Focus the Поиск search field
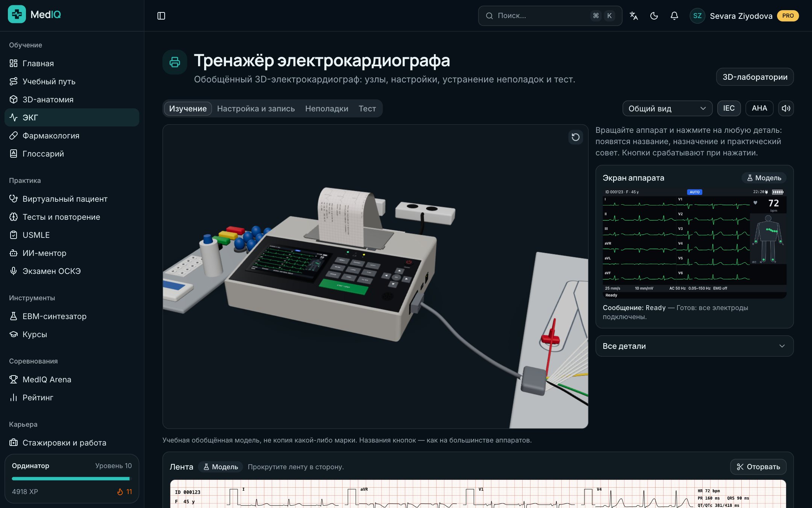812x508 pixels. (550, 16)
